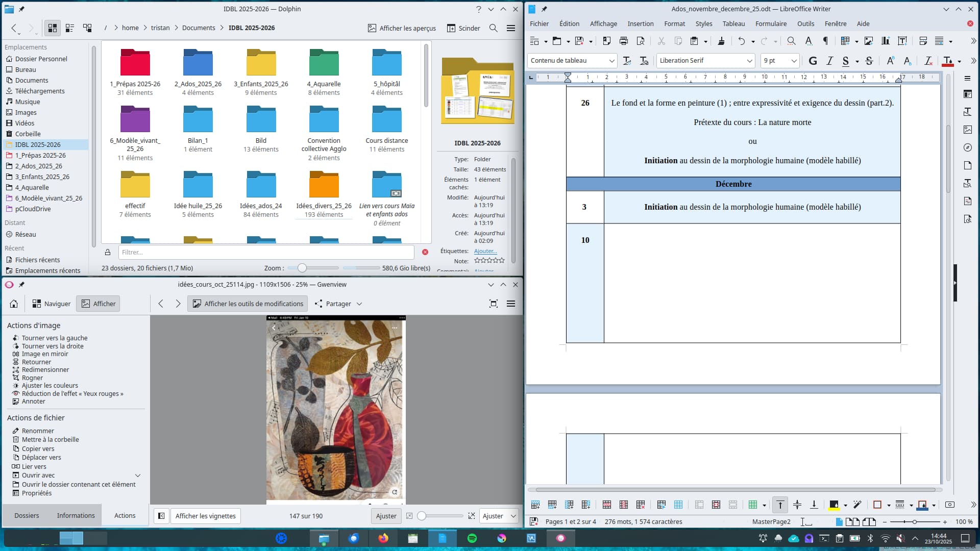Open the font name Liberation Serif dropdown
This screenshot has height=551, width=980.
pos(749,61)
